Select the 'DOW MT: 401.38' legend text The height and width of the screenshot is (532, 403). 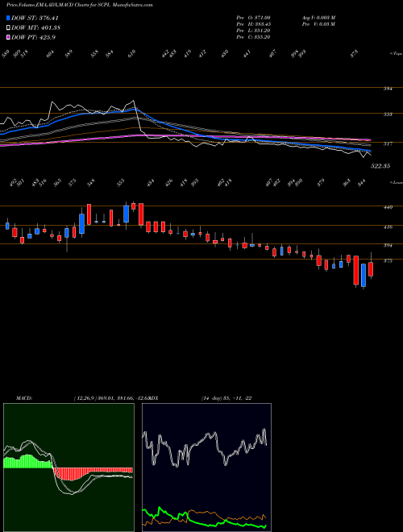(35, 27)
